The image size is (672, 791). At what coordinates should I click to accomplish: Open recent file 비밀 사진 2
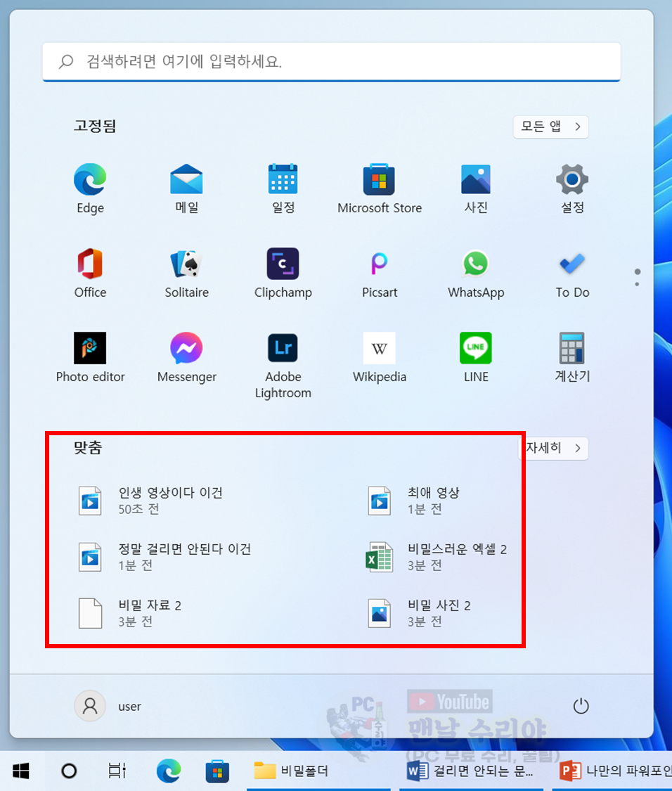click(420, 613)
